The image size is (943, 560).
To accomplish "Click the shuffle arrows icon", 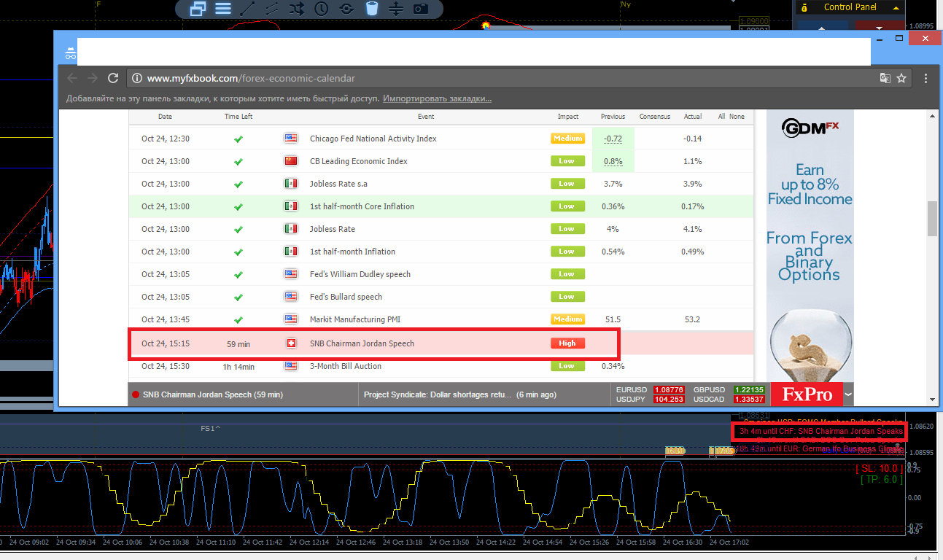I will tap(296, 9).
